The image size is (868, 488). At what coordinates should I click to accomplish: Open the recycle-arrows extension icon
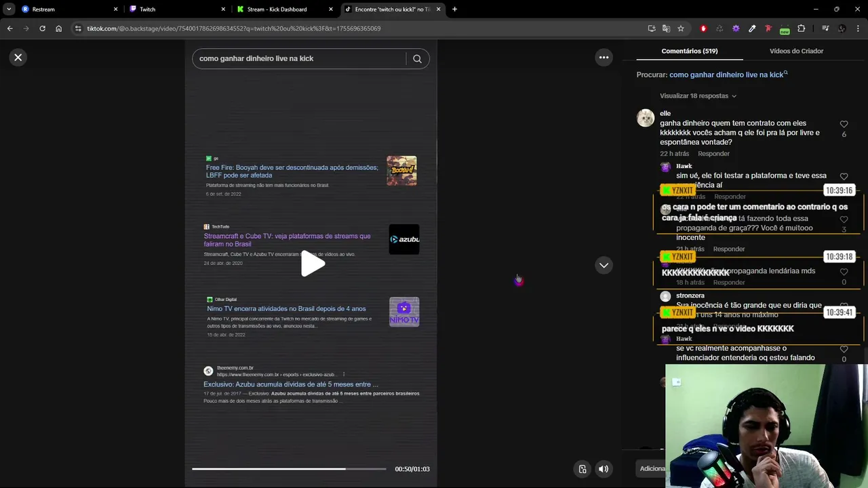(x=719, y=28)
